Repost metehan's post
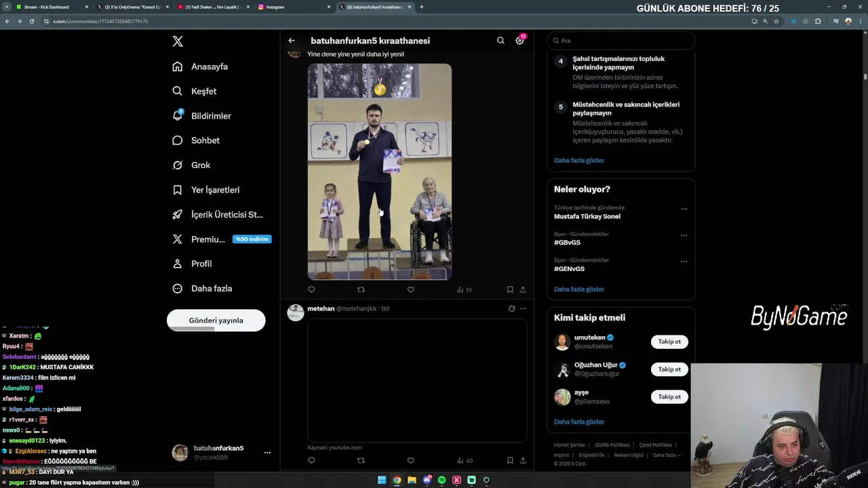Screen dimensions: 868x488 click(361, 460)
